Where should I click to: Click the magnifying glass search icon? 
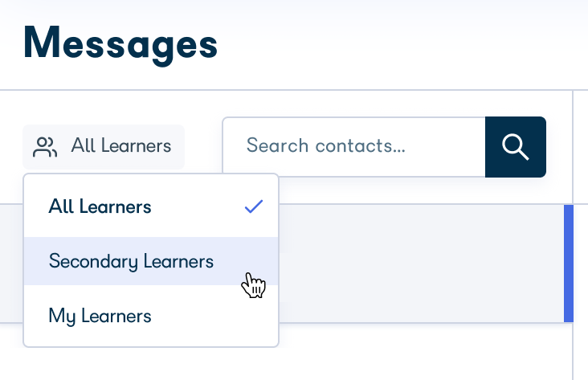point(515,147)
